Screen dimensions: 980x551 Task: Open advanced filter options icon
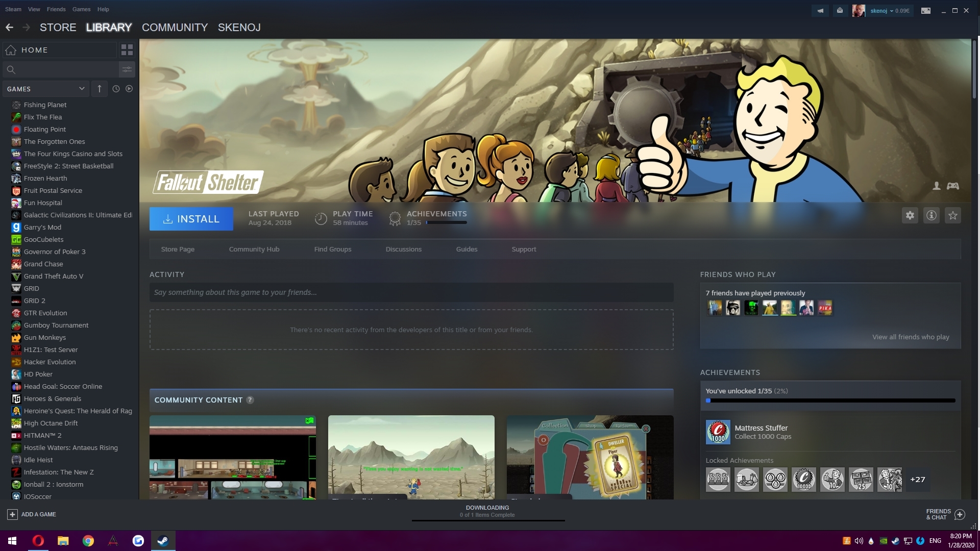[127, 69]
